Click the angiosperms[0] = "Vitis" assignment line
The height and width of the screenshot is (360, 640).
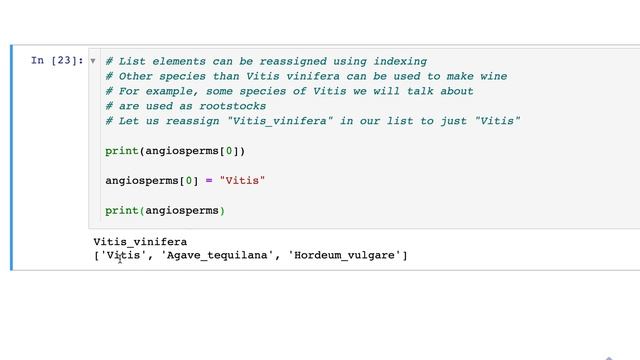point(185,180)
